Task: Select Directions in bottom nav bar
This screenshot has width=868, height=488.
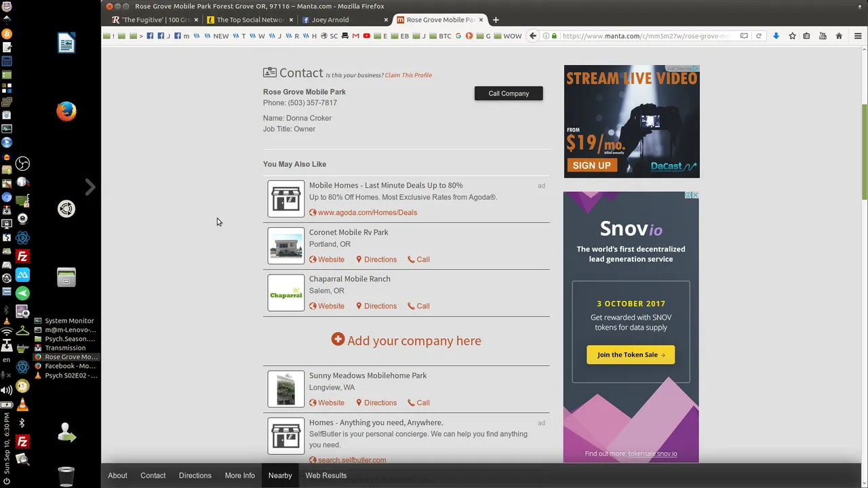Action: click(x=195, y=476)
